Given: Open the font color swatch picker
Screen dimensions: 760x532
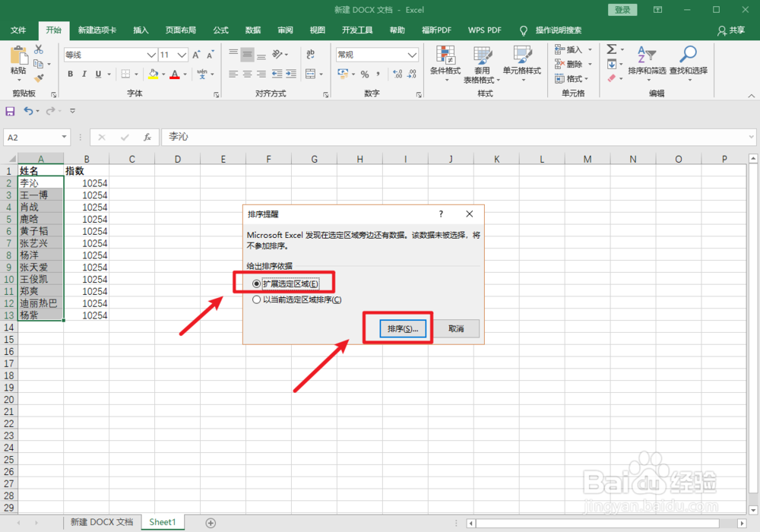Looking at the screenshot, I should [185, 74].
